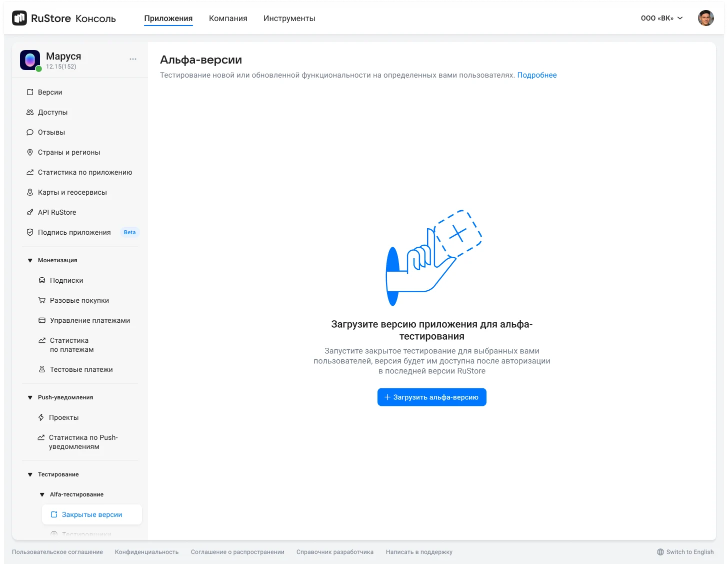Select API RuStore sidebar item

point(57,212)
